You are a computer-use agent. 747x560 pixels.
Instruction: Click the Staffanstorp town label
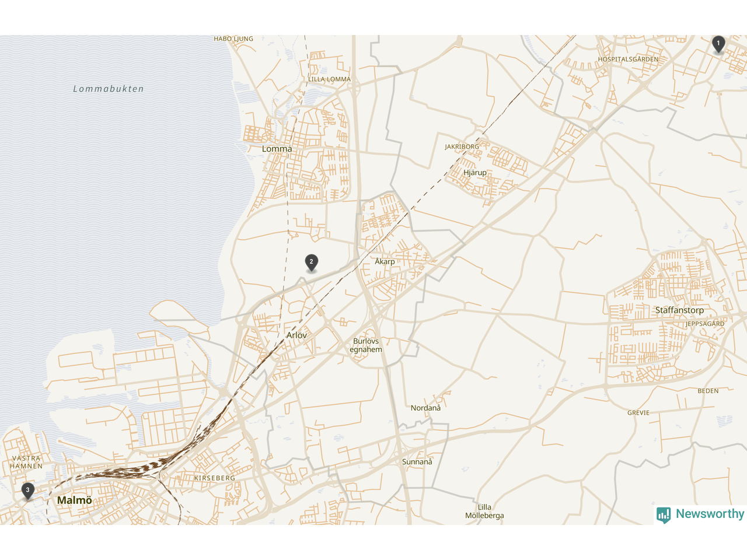click(x=679, y=310)
